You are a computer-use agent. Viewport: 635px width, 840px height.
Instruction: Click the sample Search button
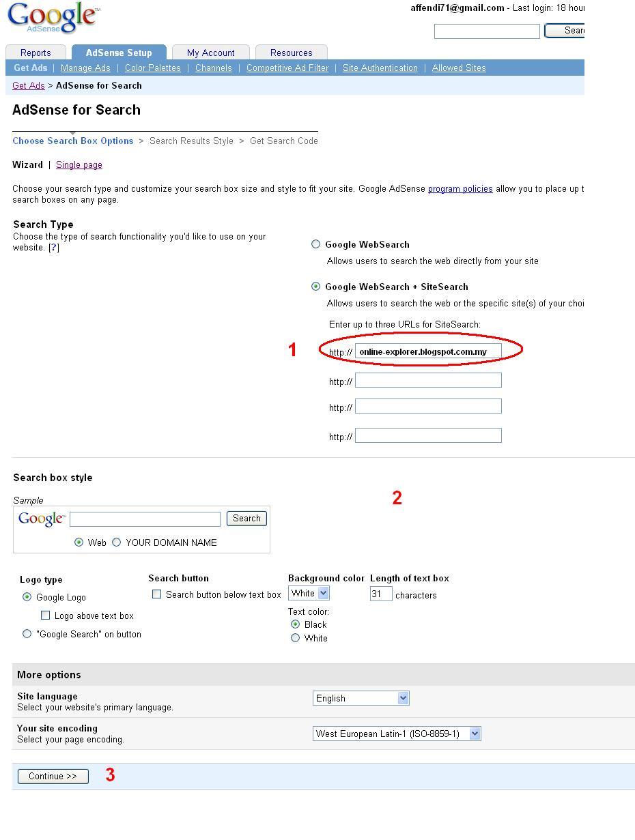point(246,519)
